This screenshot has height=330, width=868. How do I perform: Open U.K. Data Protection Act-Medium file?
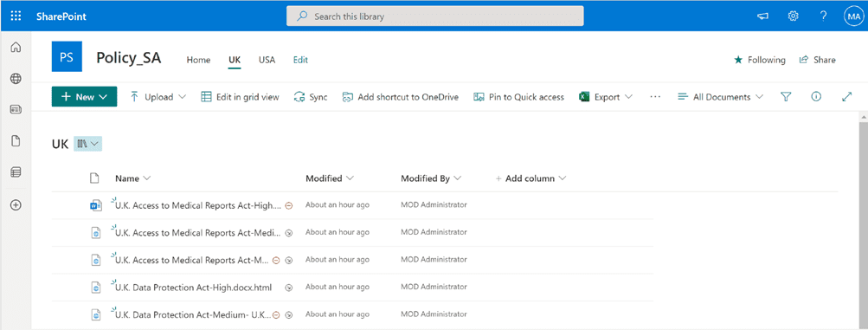tap(193, 314)
